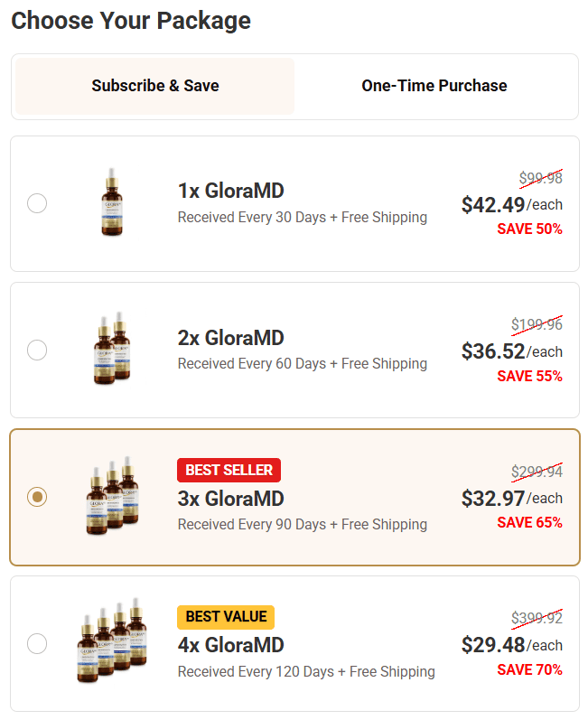This screenshot has width=588, height=720.
Task: Click Received Every 120 Days text
Action: [256, 672]
